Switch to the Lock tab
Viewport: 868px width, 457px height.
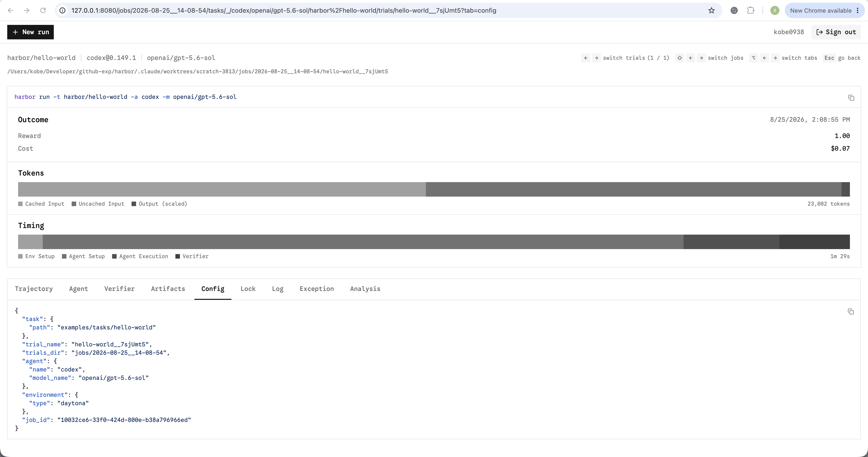pyautogui.click(x=248, y=289)
